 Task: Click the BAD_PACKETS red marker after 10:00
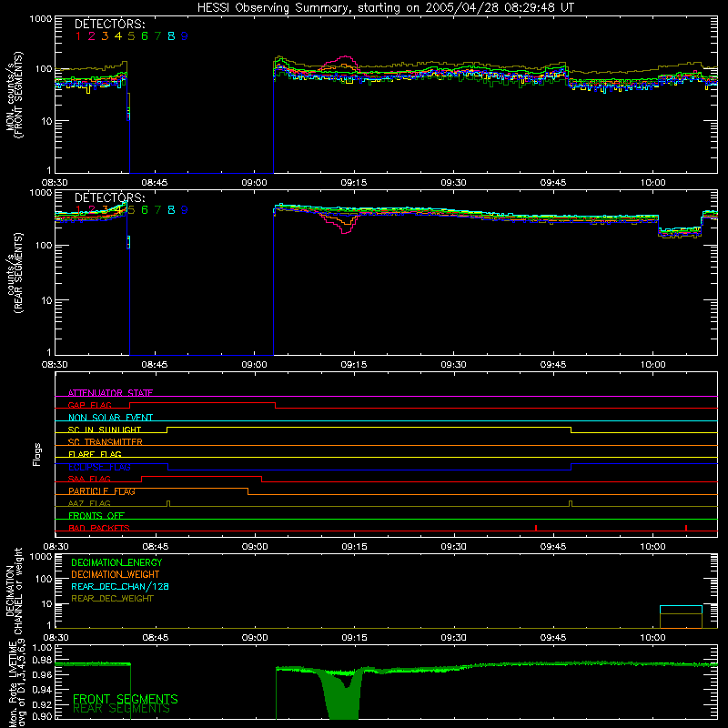click(686, 529)
